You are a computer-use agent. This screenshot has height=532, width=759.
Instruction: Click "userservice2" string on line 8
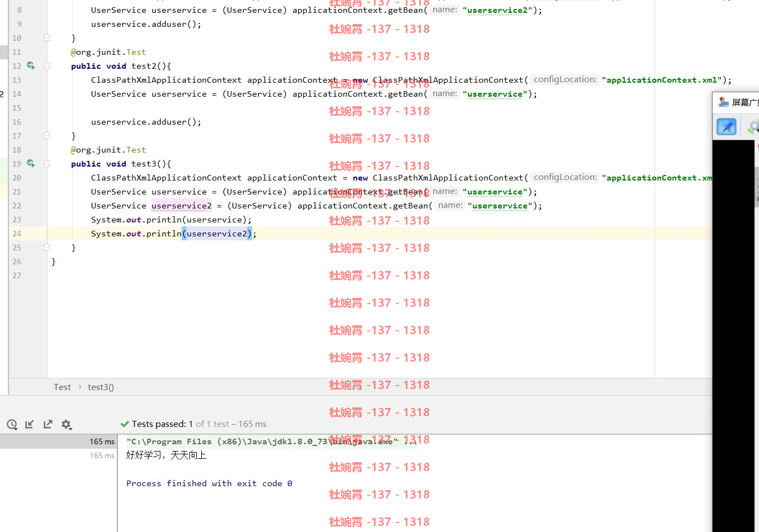point(497,10)
